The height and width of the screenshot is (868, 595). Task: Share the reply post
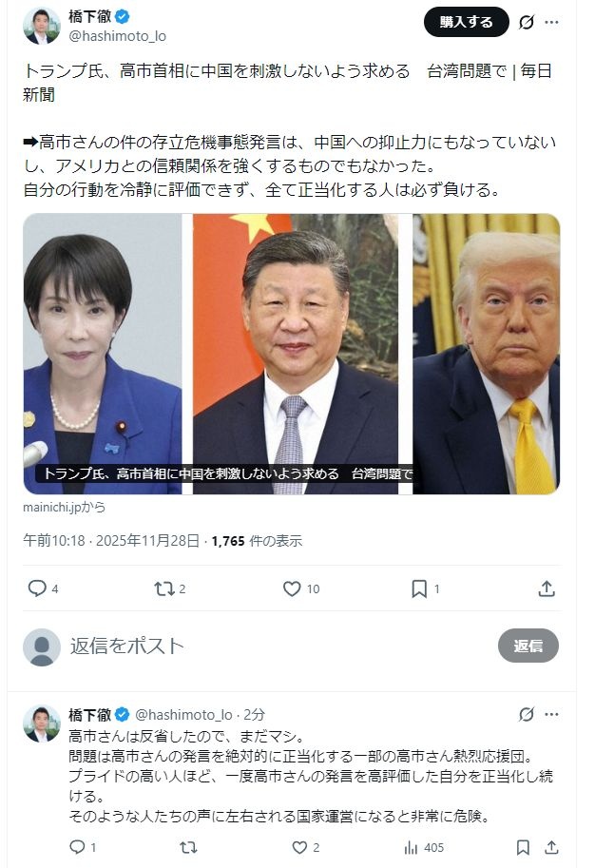[x=551, y=847]
